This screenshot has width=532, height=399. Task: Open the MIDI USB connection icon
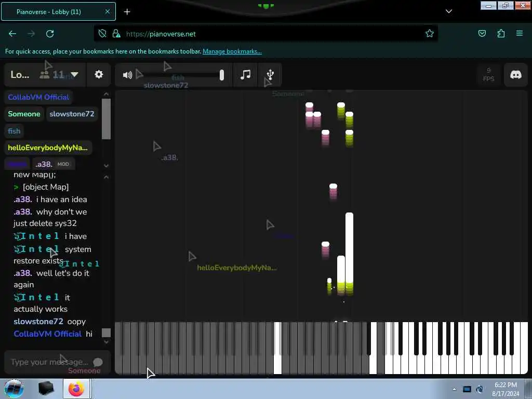click(x=270, y=74)
